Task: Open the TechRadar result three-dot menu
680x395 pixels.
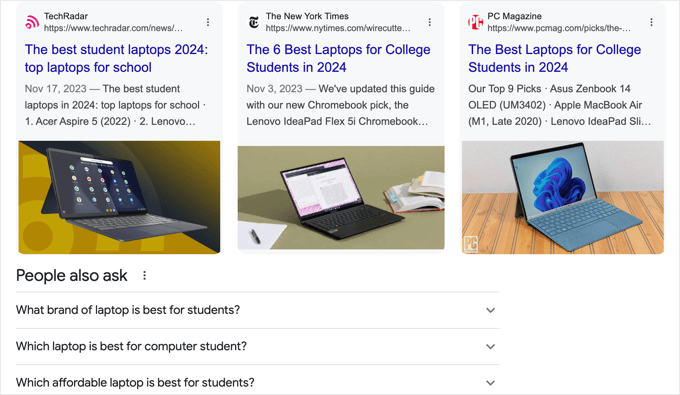Action: tap(208, 22)
